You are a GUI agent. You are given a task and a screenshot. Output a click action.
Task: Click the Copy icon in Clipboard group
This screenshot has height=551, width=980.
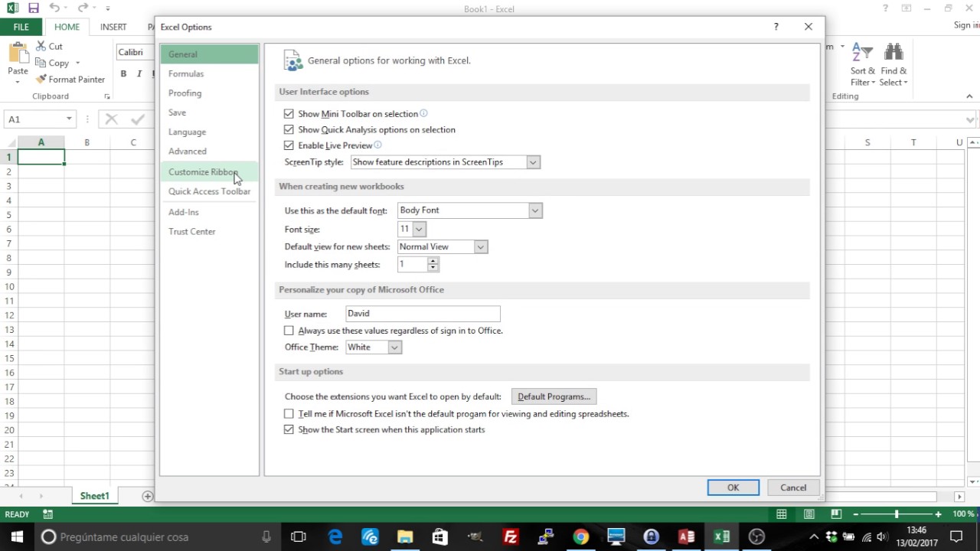point(41,63)
